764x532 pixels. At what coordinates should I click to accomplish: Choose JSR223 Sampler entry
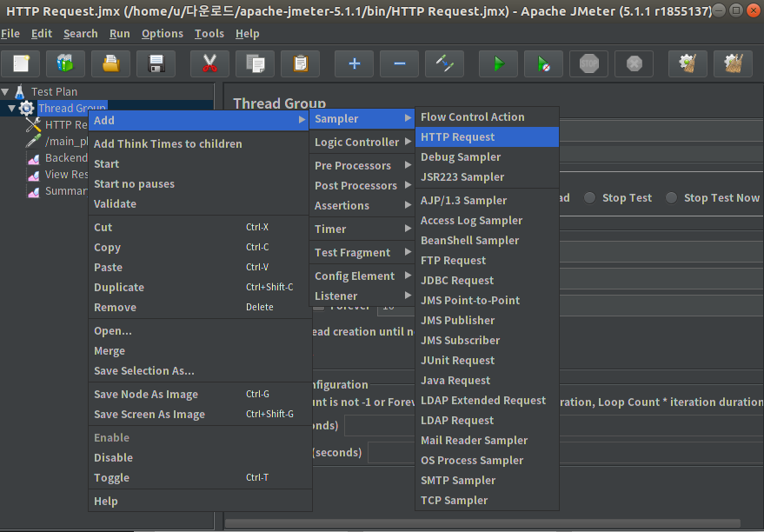click(x=487, y=176)
